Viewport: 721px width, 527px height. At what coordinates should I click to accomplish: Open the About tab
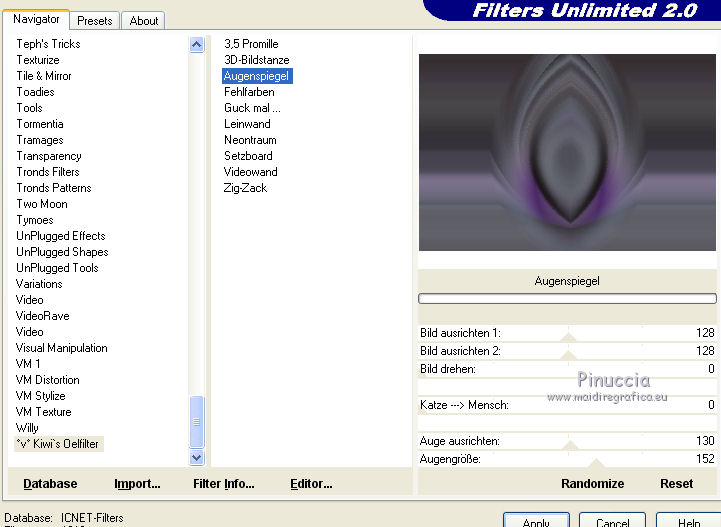(143, 21)
